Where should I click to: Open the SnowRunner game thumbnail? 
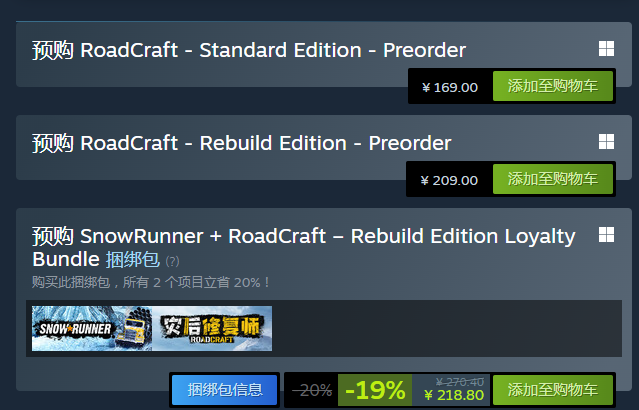point(92,328)
